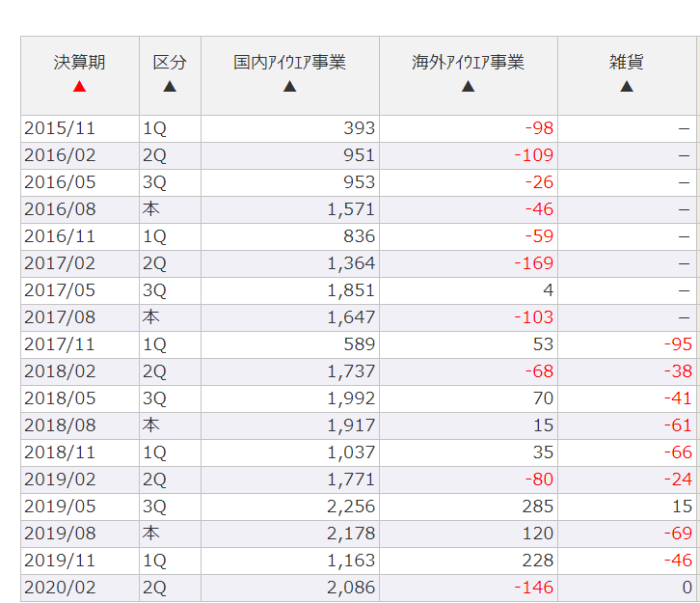Click the 決算期 column header text

[x=79, y=62]
